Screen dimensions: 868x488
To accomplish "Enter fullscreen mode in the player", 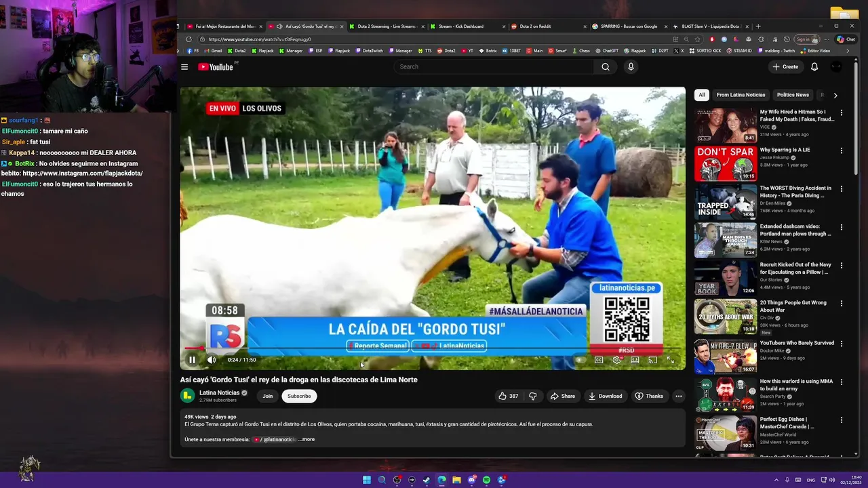I will point(671,360).
